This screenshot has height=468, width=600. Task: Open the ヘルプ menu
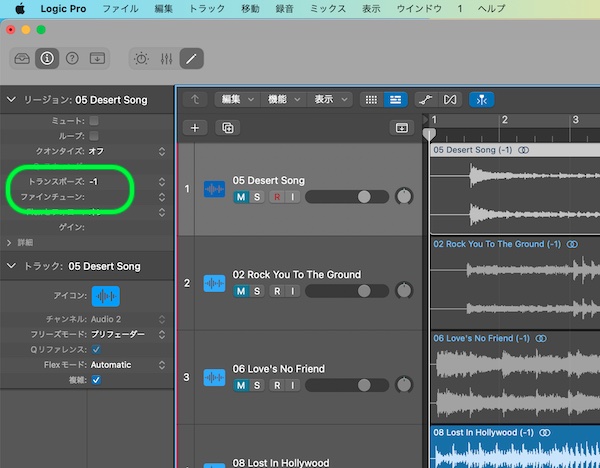tap(492, 9)
